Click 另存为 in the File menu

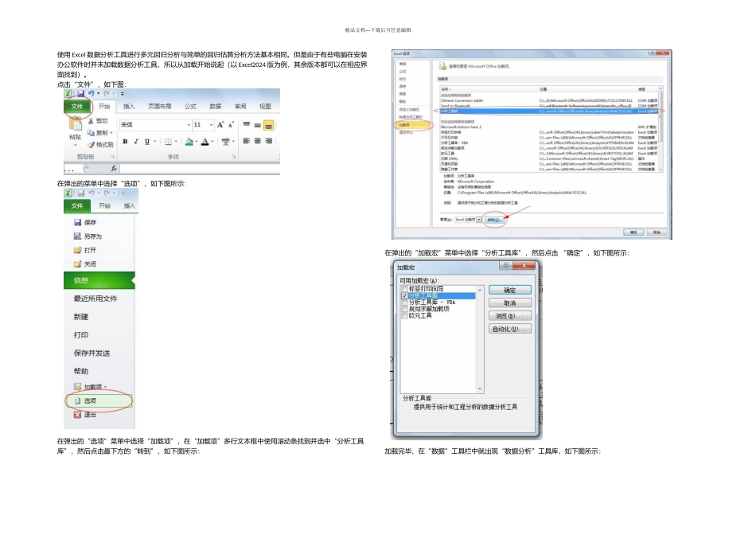click(x=93, y=236)
